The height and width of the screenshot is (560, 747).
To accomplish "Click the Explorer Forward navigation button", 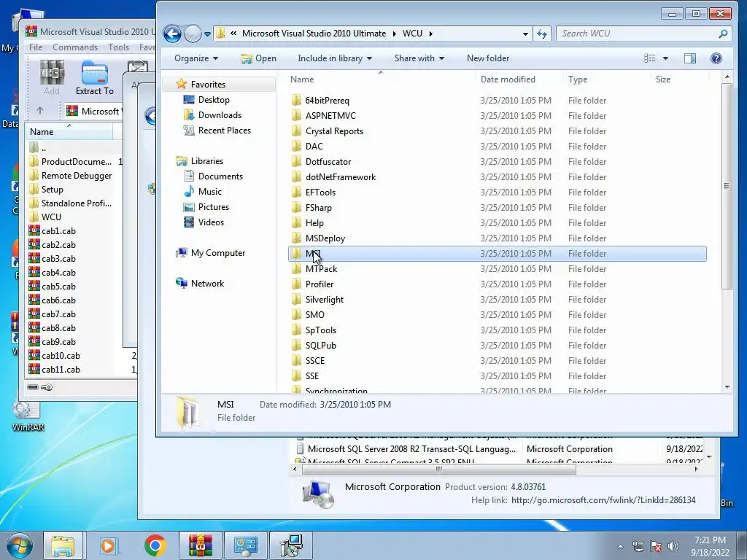I will pos(193,34).
